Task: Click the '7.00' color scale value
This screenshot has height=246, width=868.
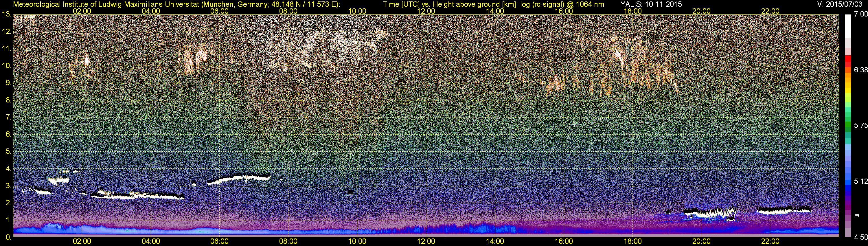Action: click(861, 14)
